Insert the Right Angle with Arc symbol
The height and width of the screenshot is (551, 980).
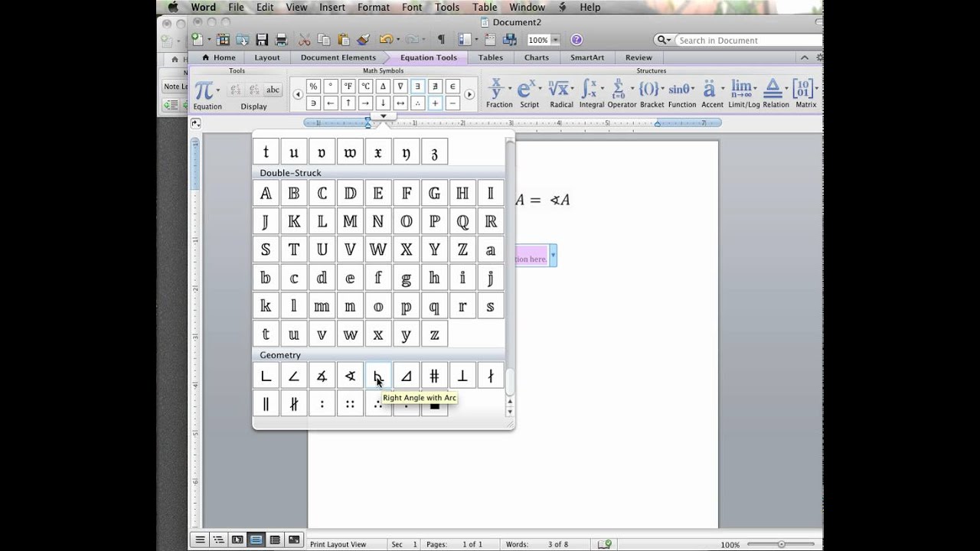[378, 376]
